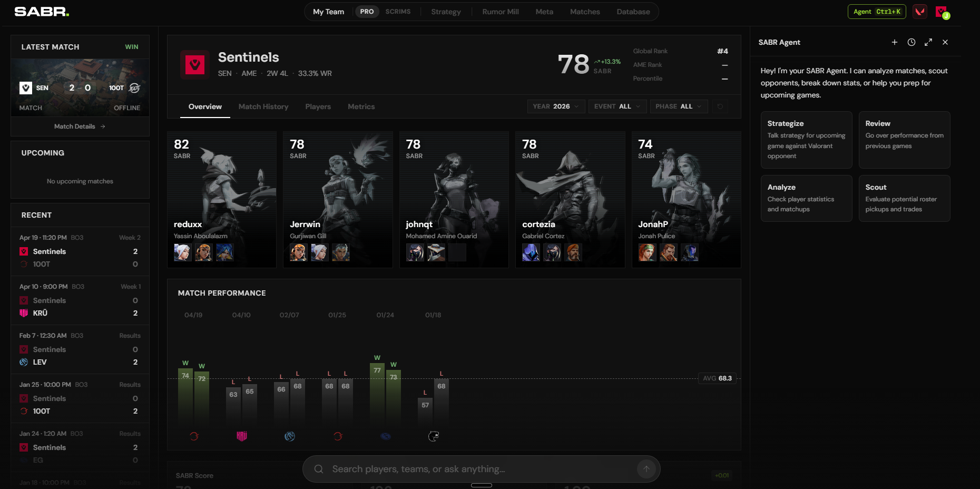The image size is (980, 489).
Task: Click LEV logo under 02/07 chart bars
Action: (x=290, y=436)
